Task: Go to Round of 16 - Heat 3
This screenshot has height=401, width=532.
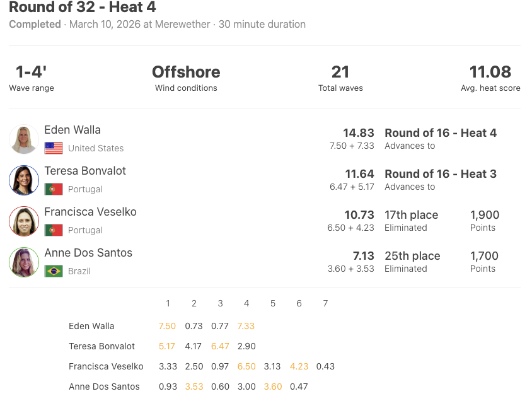Action: (441, 174)
